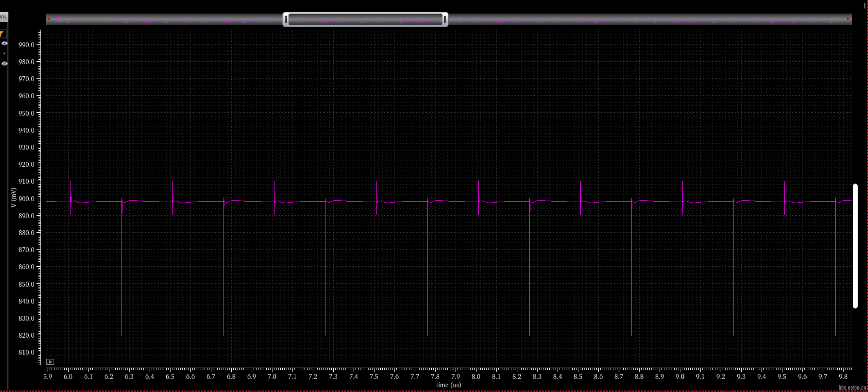Click the 6.5 x-axis tick label
Screen dimensions: 868x392
[170, 377]
